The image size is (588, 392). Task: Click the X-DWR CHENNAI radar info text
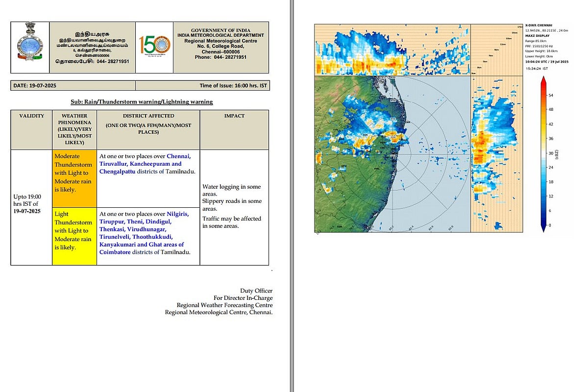point(538,25)
